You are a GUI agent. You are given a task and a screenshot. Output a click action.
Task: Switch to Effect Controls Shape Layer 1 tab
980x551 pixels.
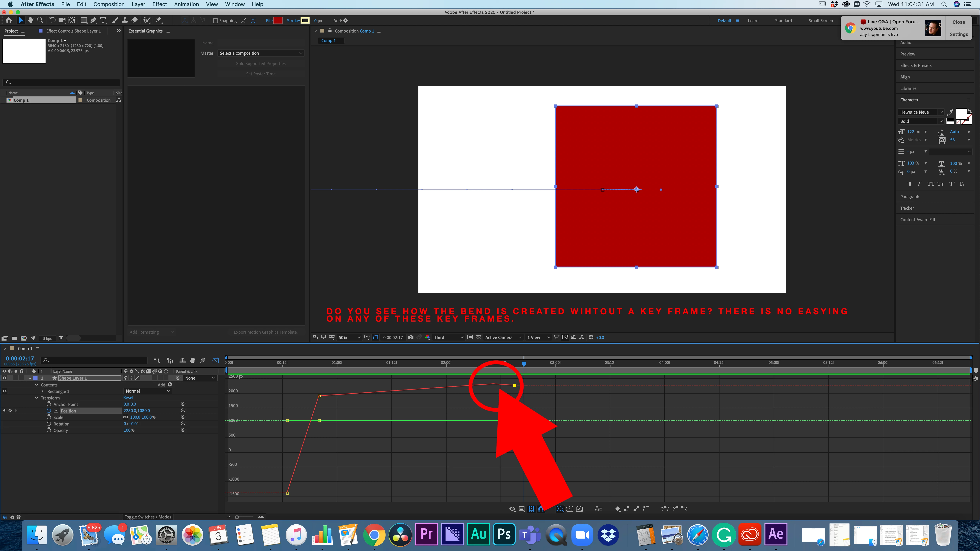click(x=73, y=31)
